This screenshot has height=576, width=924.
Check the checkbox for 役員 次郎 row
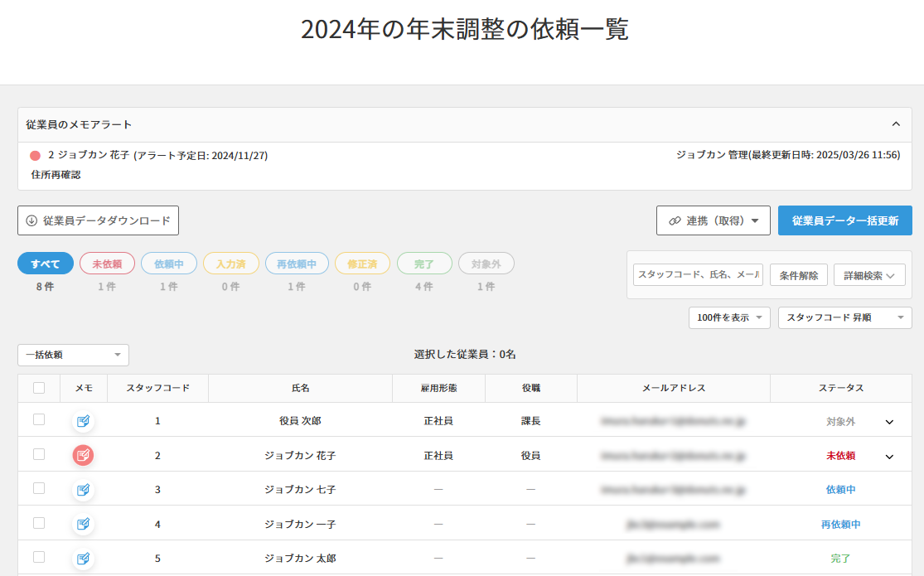39,419
